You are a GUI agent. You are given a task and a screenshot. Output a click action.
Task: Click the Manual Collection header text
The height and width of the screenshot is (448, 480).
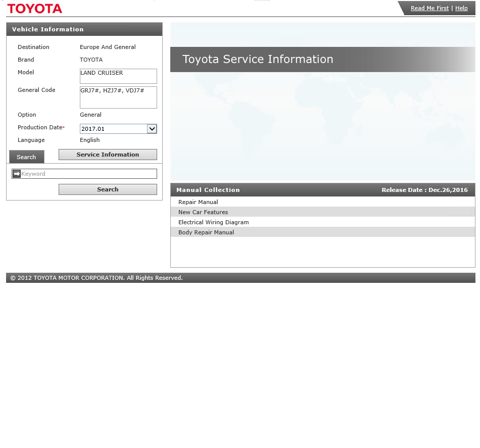[208, 190]
